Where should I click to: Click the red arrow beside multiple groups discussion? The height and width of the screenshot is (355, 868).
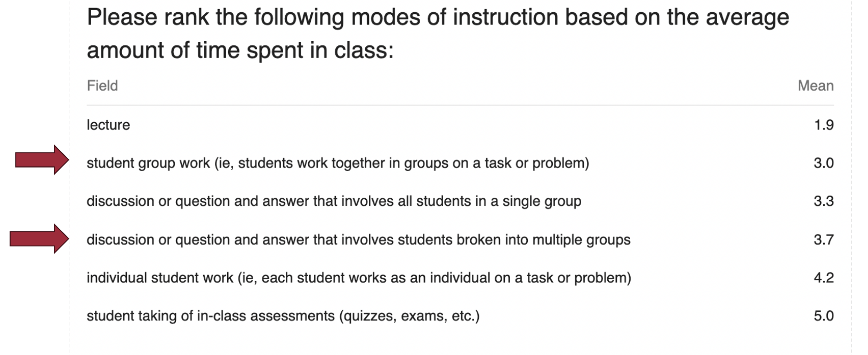pyautogui.click(x=39, y=239)
